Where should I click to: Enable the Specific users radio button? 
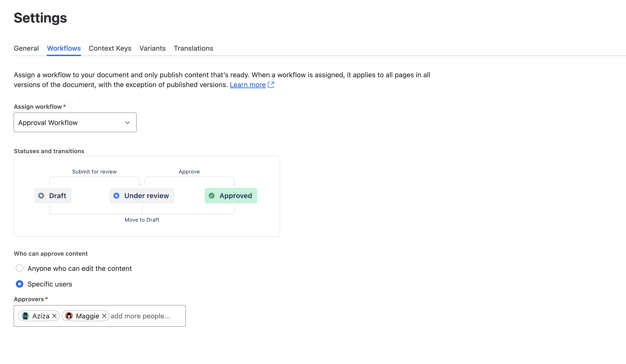[x=20, y=284]
